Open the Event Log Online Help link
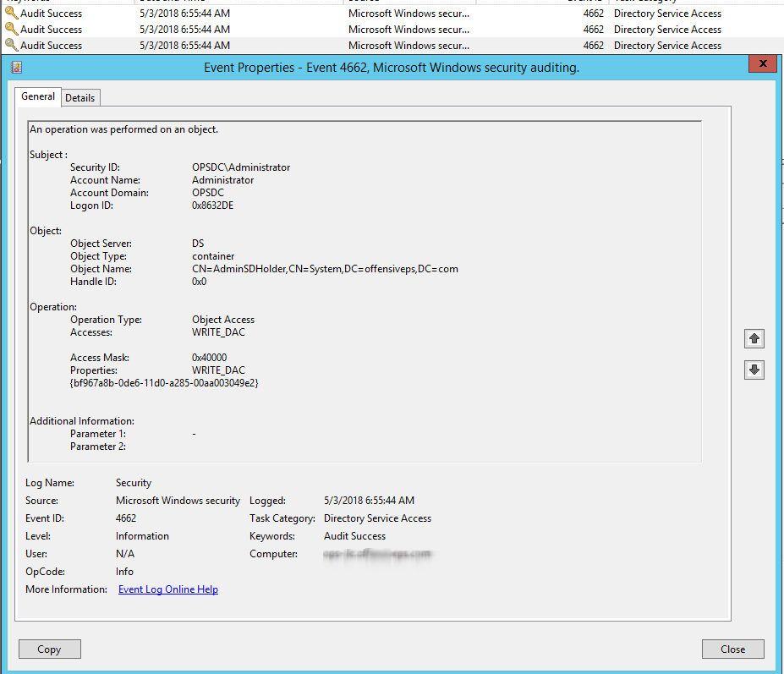 [167, 589]
